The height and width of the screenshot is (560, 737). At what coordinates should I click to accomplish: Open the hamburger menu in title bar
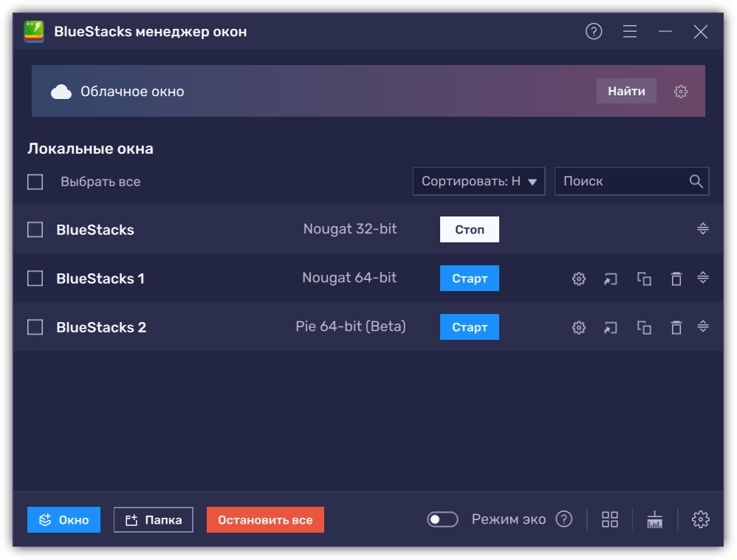(629, 31)
